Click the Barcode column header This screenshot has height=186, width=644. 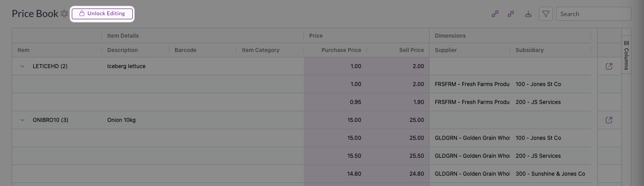(x=185, y=50)
